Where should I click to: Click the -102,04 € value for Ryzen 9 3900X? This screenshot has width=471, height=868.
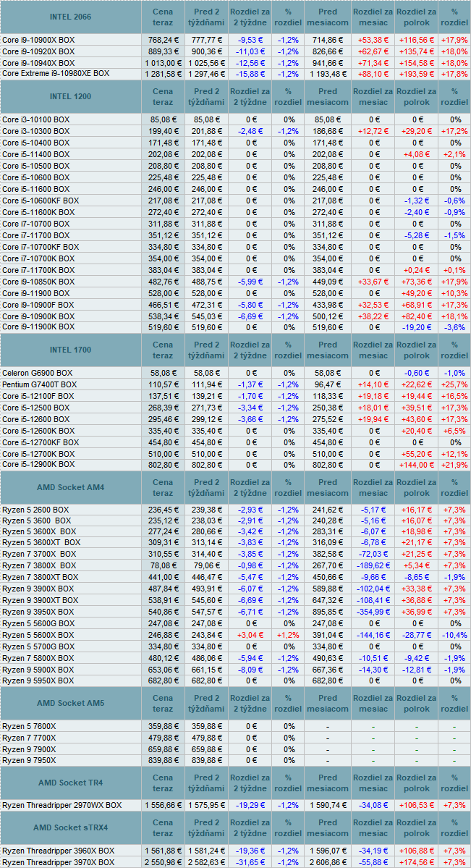(x=373, y=589)
